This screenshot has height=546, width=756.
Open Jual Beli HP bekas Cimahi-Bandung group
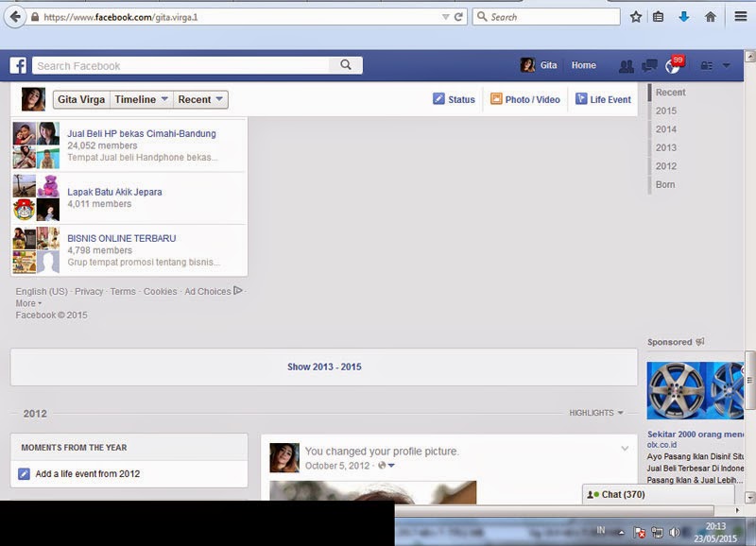tap(141, 133)
